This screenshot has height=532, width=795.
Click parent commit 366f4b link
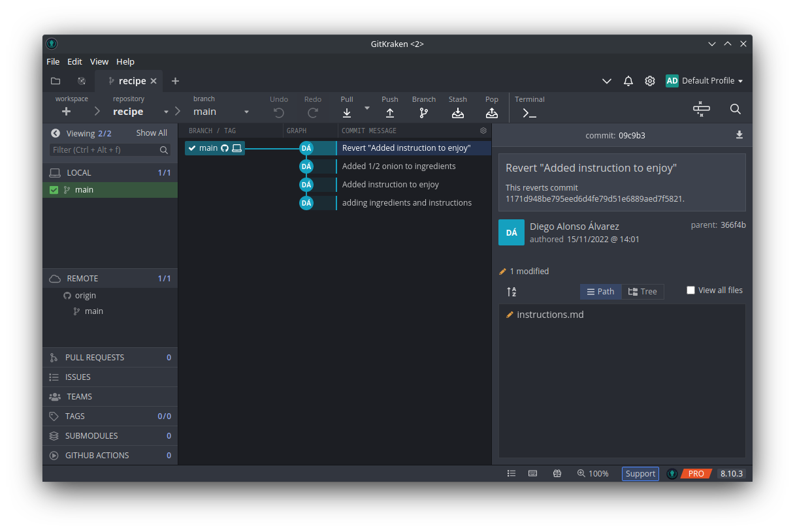click(x=733, y=225)
